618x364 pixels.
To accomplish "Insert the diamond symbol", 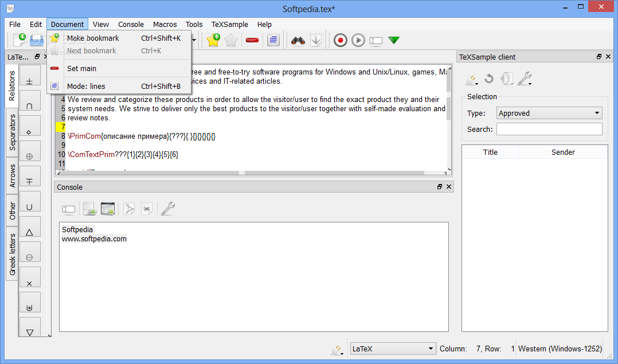I will tap(30, 126).
